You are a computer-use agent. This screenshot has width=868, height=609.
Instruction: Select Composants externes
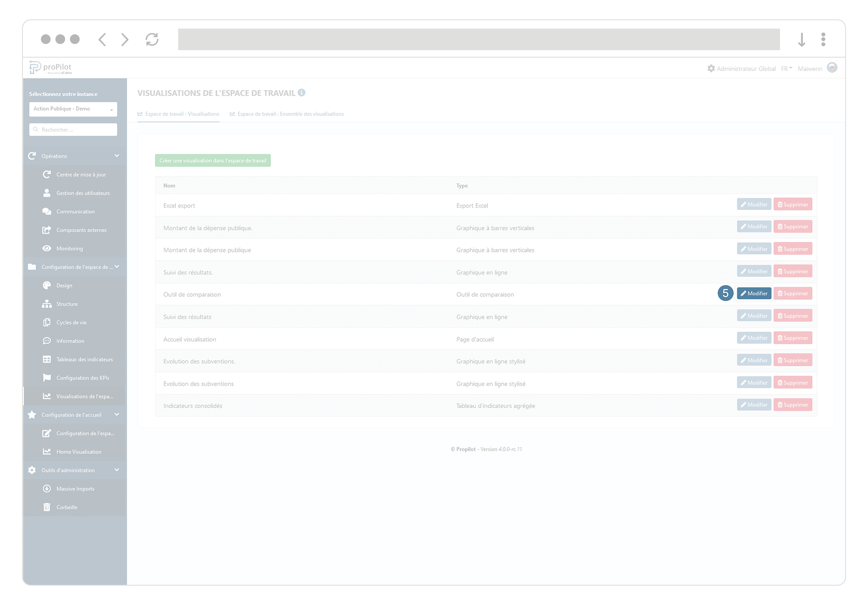[81, 230]
